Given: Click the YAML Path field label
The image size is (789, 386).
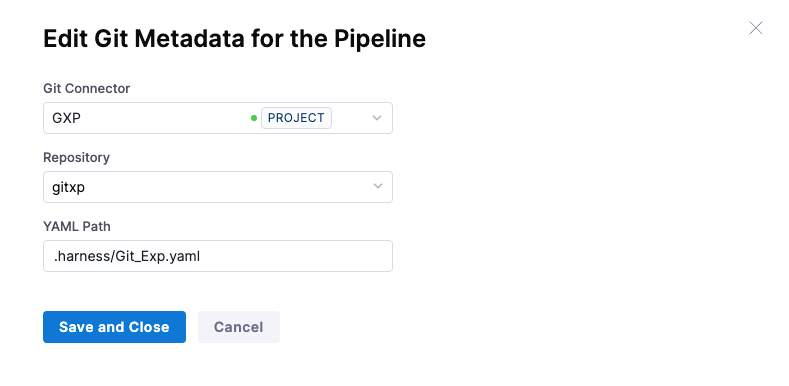Looking at the screenshot, I should [77, 226].
